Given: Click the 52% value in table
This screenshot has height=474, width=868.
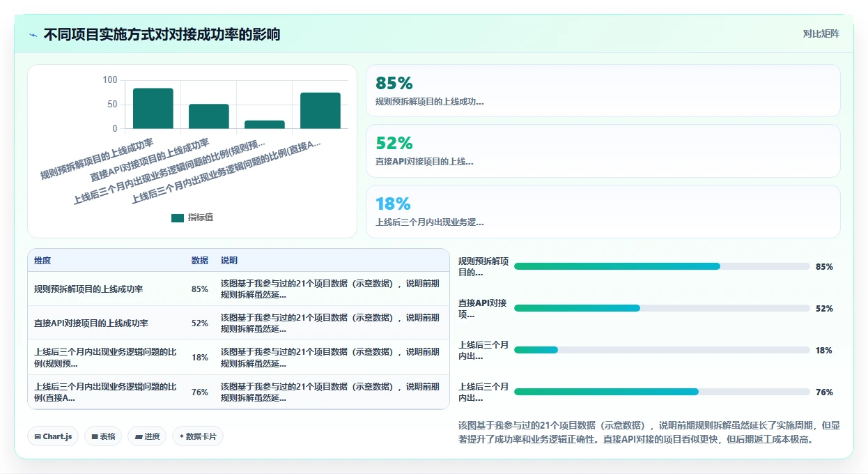Looking at the screenshot, I should click(200, 323).
